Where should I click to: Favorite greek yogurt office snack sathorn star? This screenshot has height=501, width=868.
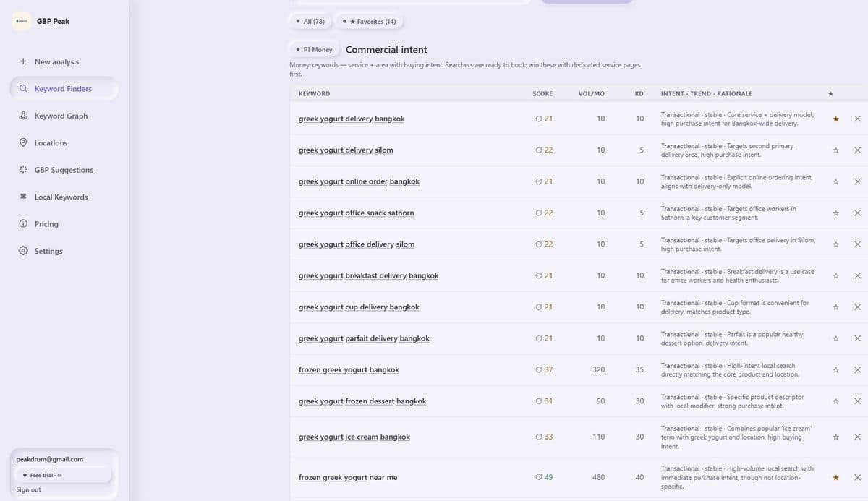pos(835,213)
